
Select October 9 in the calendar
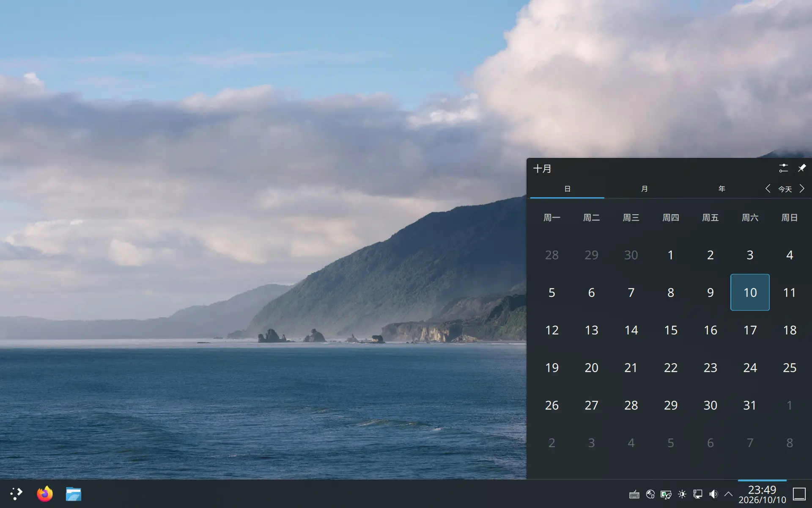(710, 293)
